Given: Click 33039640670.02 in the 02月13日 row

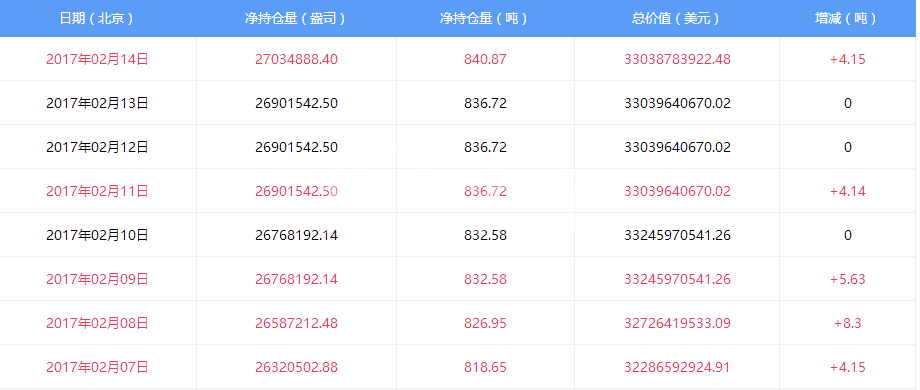Looking at the screenshot, I should 678,103.
